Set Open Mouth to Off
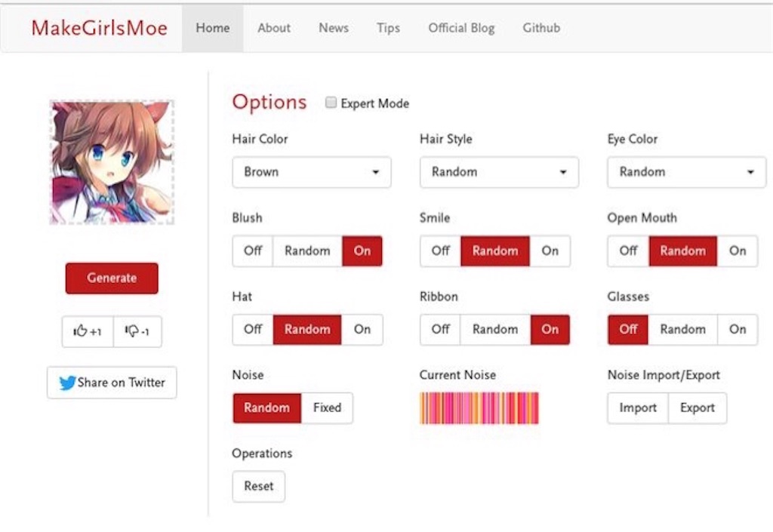The width and height of the screenshot is (773, 532). click(628, 251)
